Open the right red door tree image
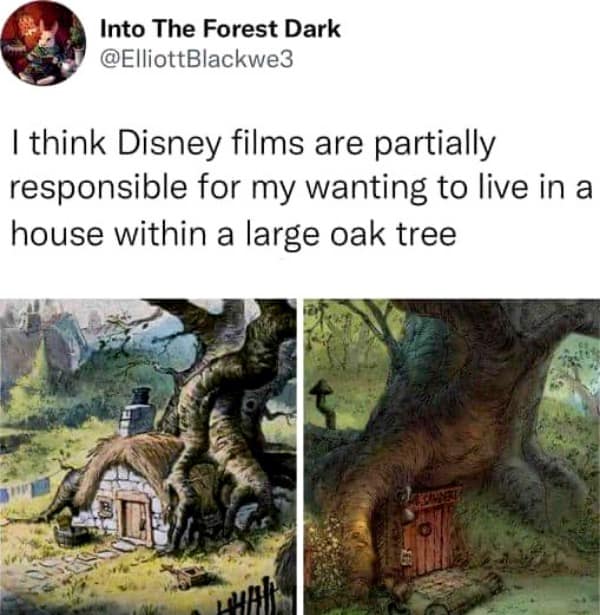The width and height of the screenshot is (600, 615). pyautogui.click(x=452, y=457)
